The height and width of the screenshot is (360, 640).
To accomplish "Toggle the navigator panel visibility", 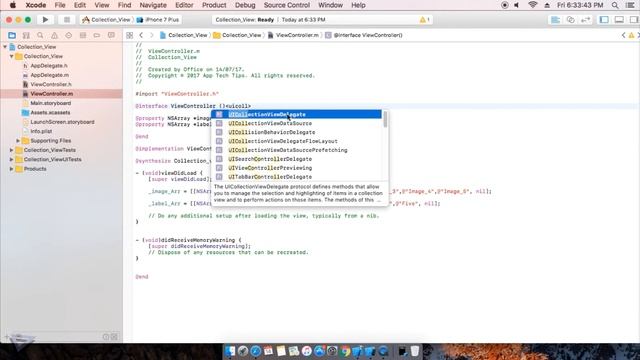I will (x=604, y=20).
